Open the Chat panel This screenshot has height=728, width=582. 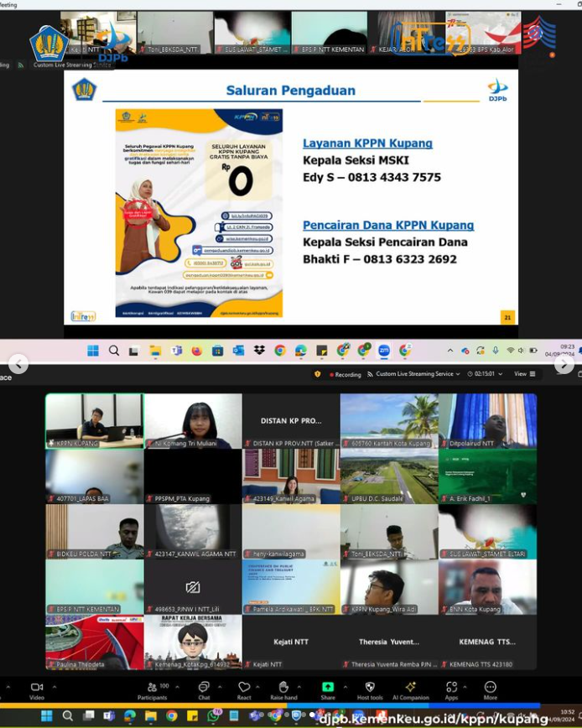coord(204,689)
